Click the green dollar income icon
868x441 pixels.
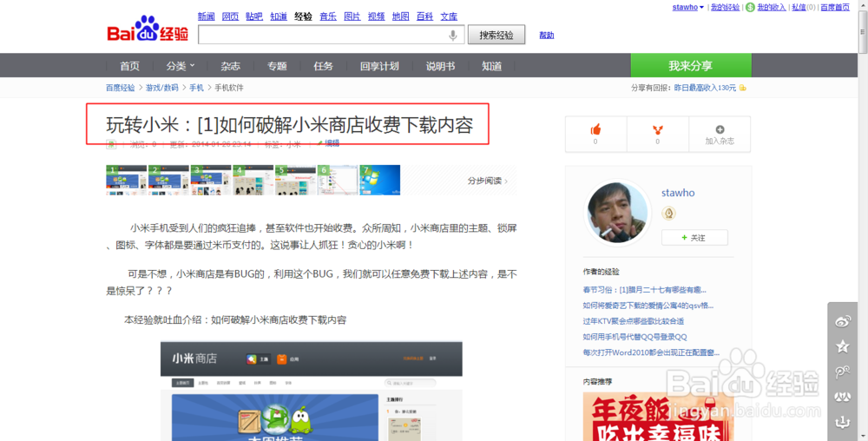(x=750, y=7)
